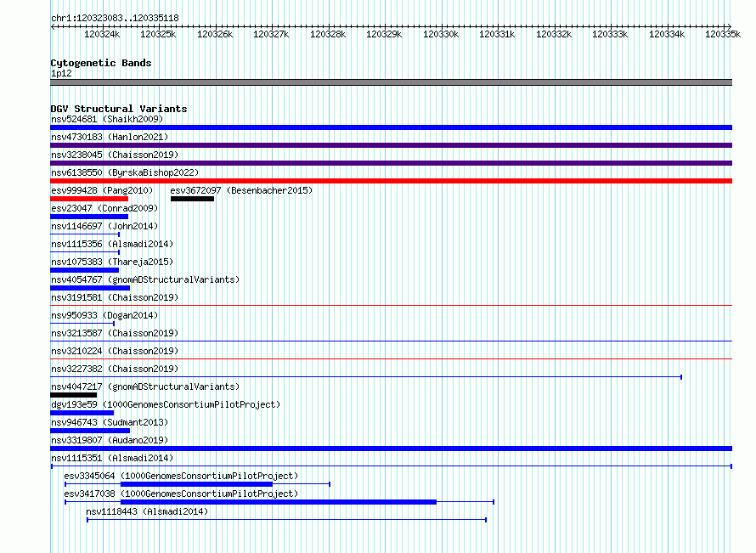Select the nsv4730183 (Hanlon2021) label
The width and height of the screenshot is (756, 553).
110,137
